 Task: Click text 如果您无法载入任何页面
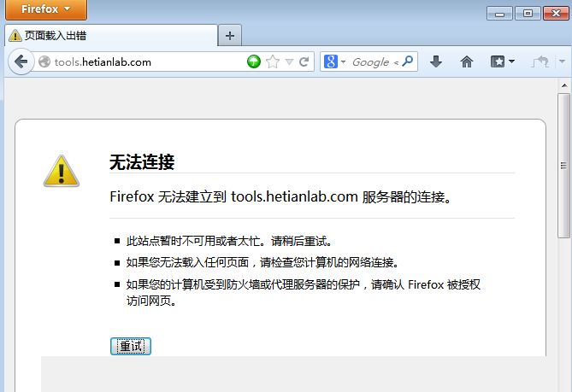187,262
